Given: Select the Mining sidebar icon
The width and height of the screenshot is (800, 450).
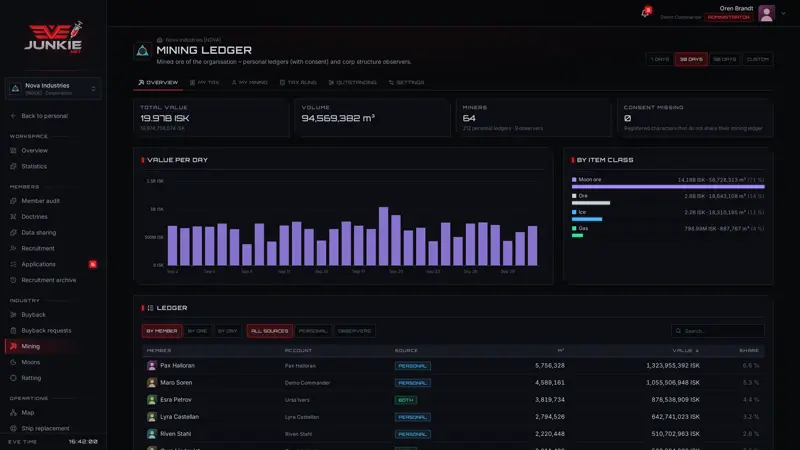Looking at the screenshot, I should (x=13, y=346).
